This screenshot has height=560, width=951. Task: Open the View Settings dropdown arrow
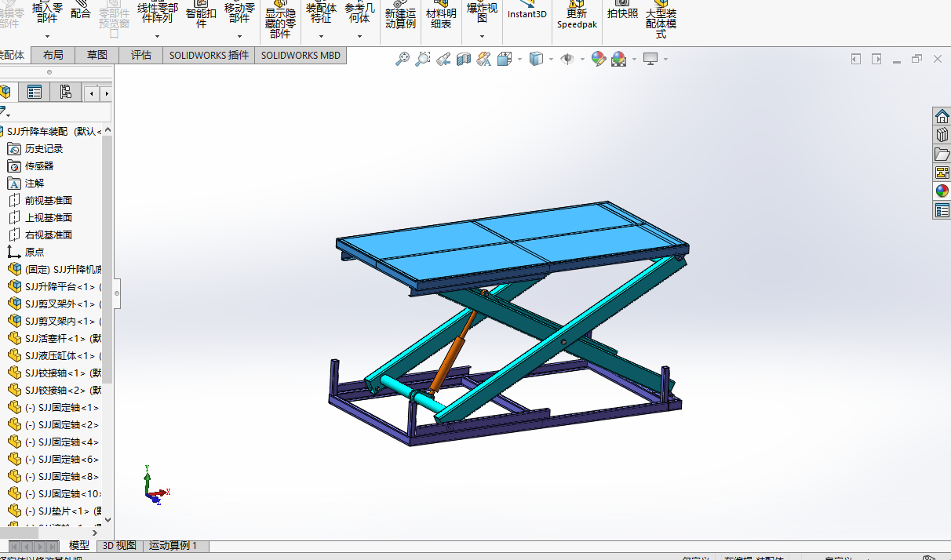pos(665,60)
